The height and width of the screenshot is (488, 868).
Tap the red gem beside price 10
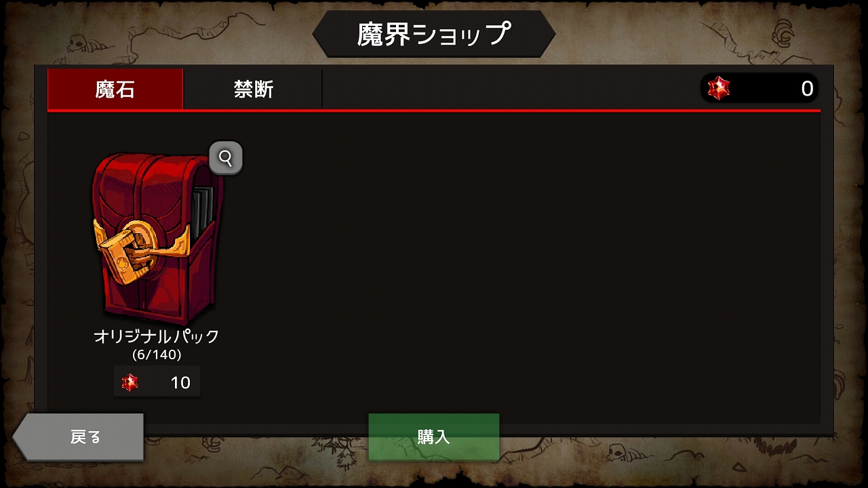[130, 382]
